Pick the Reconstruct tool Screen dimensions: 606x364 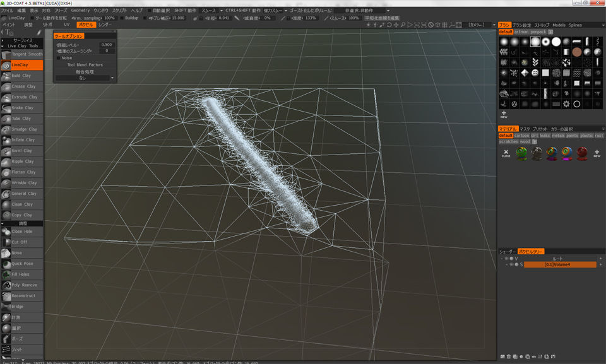tap(22, 296)
